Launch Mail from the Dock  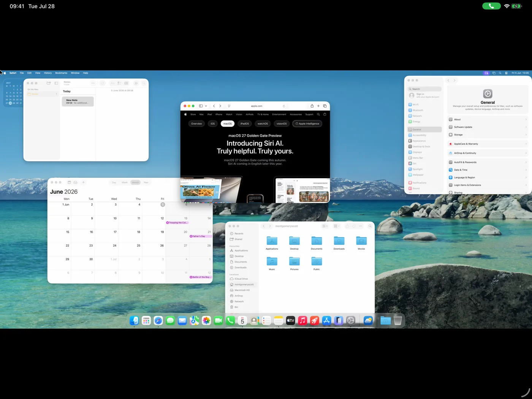coord(182,321)
